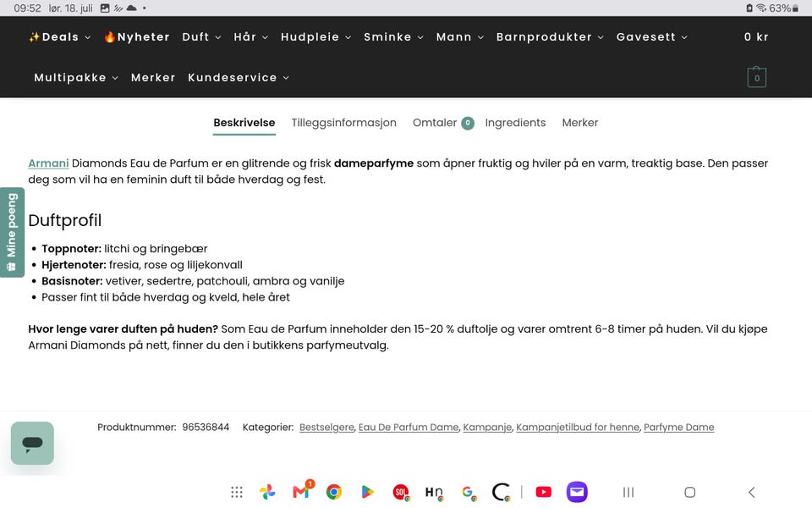
Task: Click the 'Hvor lenge varer duften' text
Action: tap(123, 329)
